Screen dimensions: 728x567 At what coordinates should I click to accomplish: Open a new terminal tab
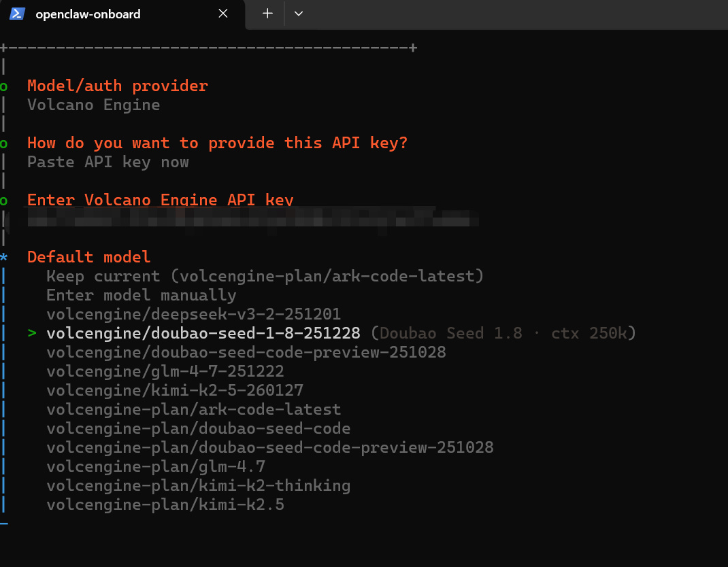(x=267, y=14)
